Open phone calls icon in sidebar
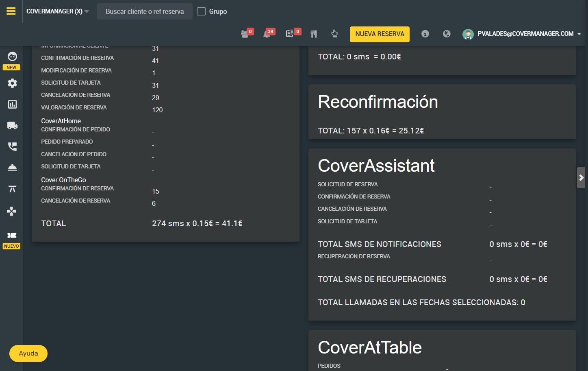The image size is (588, 371). point(12,146)
